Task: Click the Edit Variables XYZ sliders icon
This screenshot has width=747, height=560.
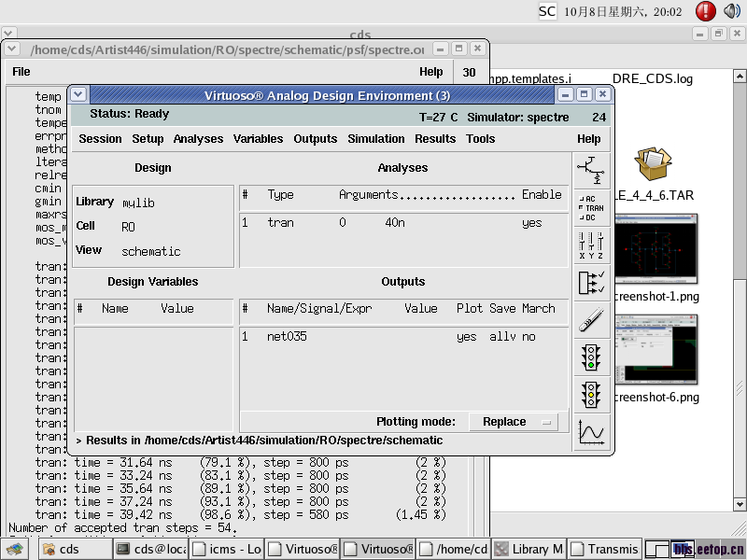Action: 590,245
